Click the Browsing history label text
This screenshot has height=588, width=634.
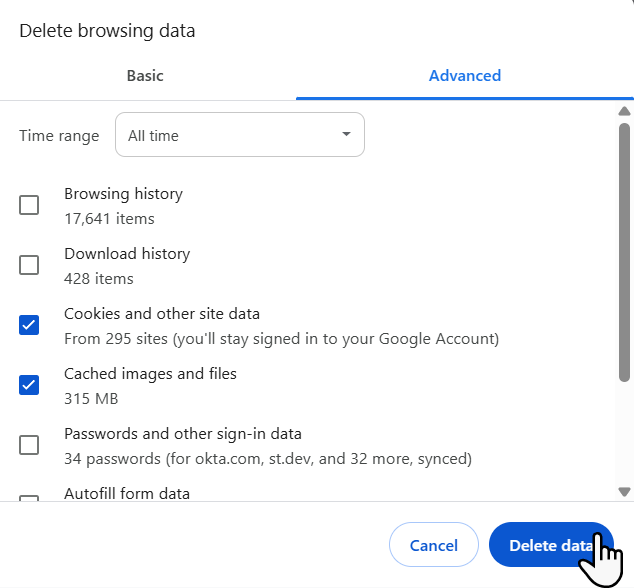coord(123,194)
